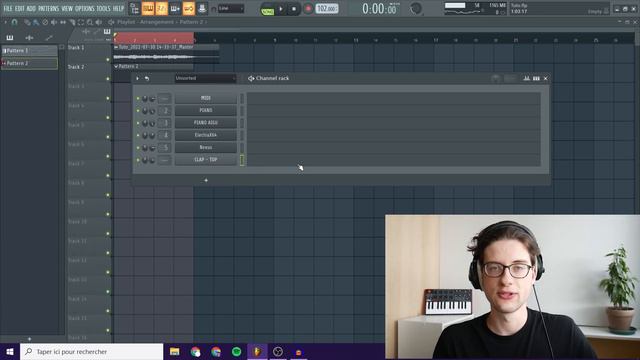Select the Playlist delete tool

45,22
